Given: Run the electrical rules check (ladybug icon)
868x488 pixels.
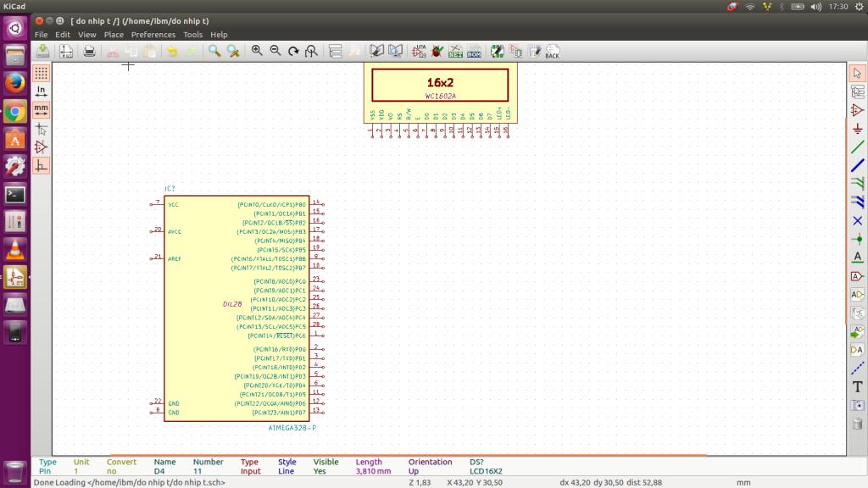Looking at the screenshot, I should pyautogui.click(x=437, y=52).
